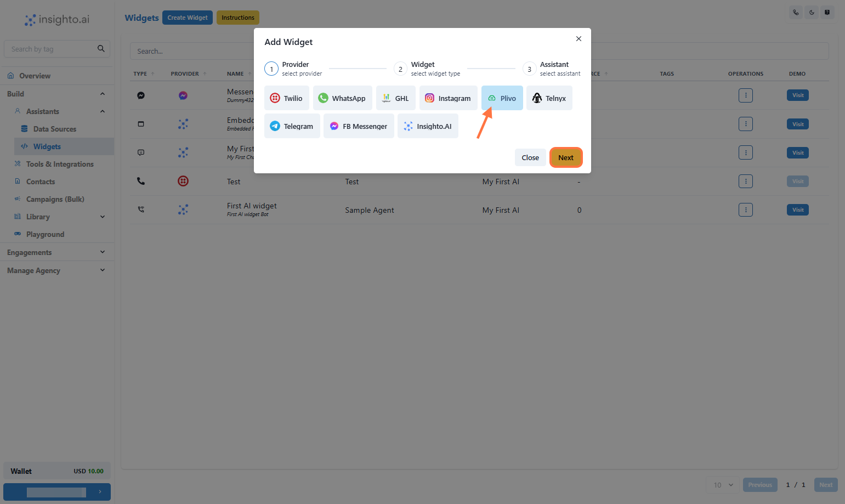Screen dimensions: 845x504
Task: Toggle dark mode moon icon
Action: pyautogui.click(x=812, y=12)
